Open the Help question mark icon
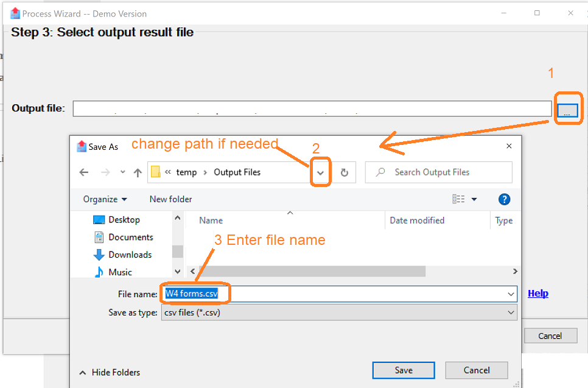This screenshot has width=588, height=388. tap(505, 199)
